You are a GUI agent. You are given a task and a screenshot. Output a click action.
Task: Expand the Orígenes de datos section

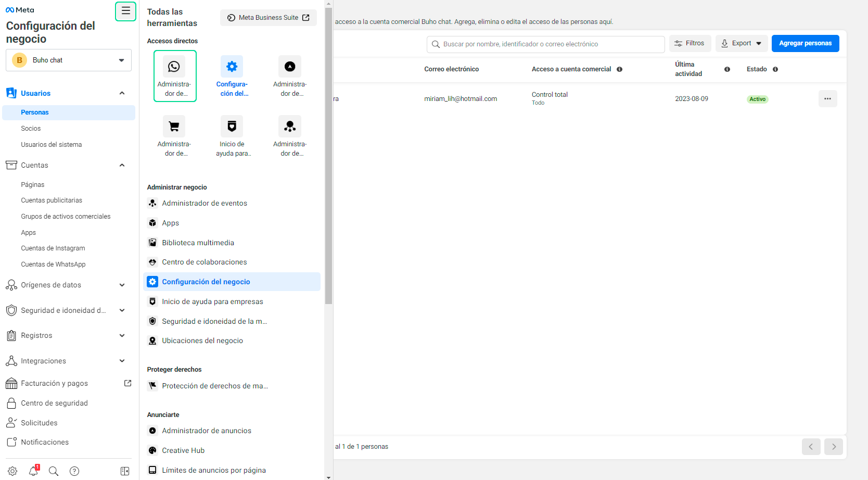pos(122,285)
